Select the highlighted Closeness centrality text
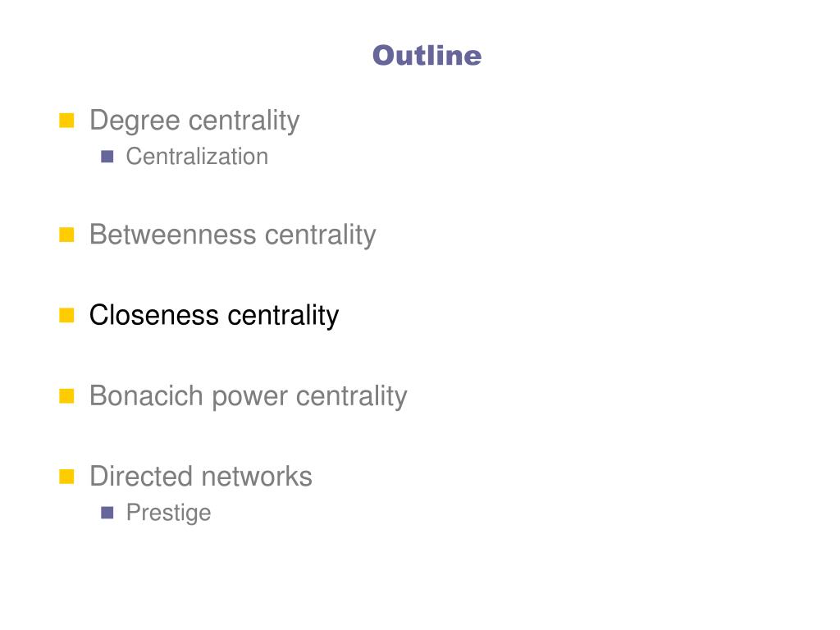Image resolution: width=840 pixels, height=630 pixels. 214,316
